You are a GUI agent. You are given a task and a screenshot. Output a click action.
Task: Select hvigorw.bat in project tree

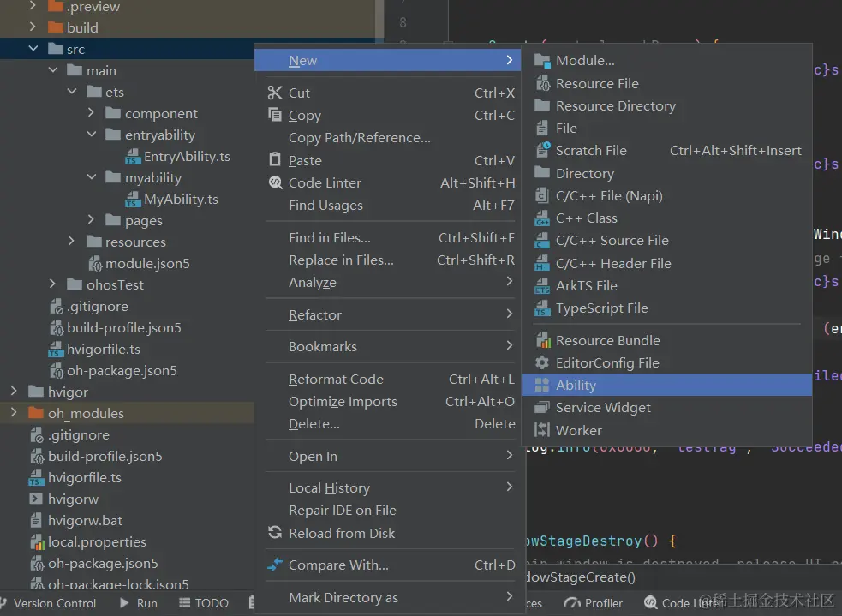coord(85,520)
